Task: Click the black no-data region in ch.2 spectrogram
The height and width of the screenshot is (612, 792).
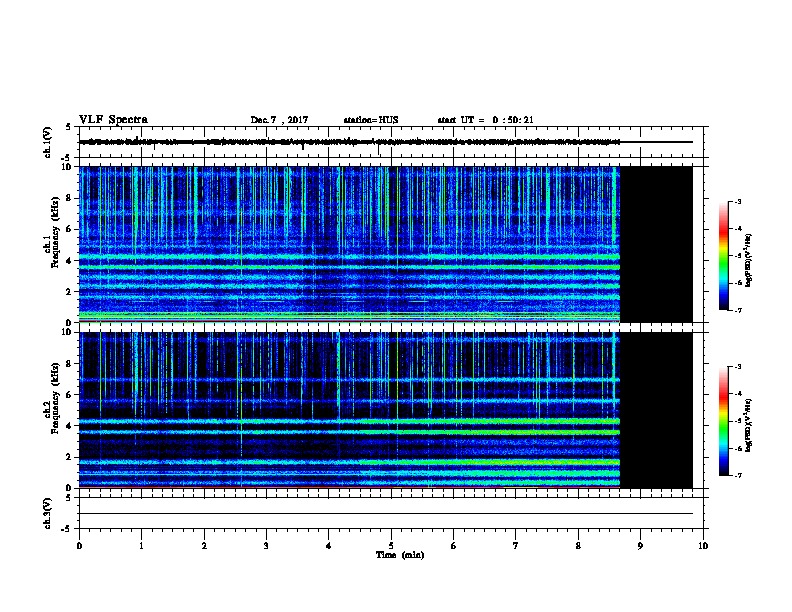Action: click(x=656, y=410)
